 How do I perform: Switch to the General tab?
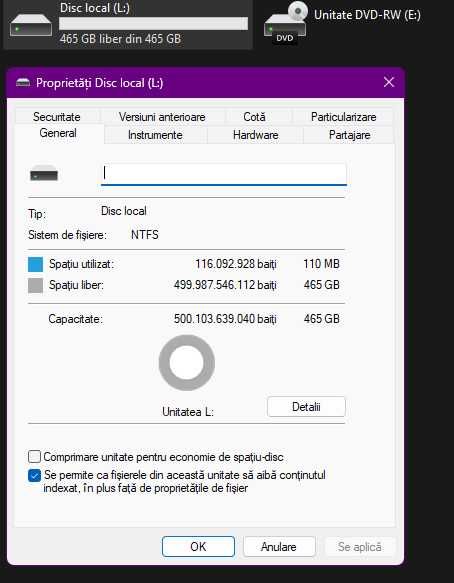pos(58,133)
